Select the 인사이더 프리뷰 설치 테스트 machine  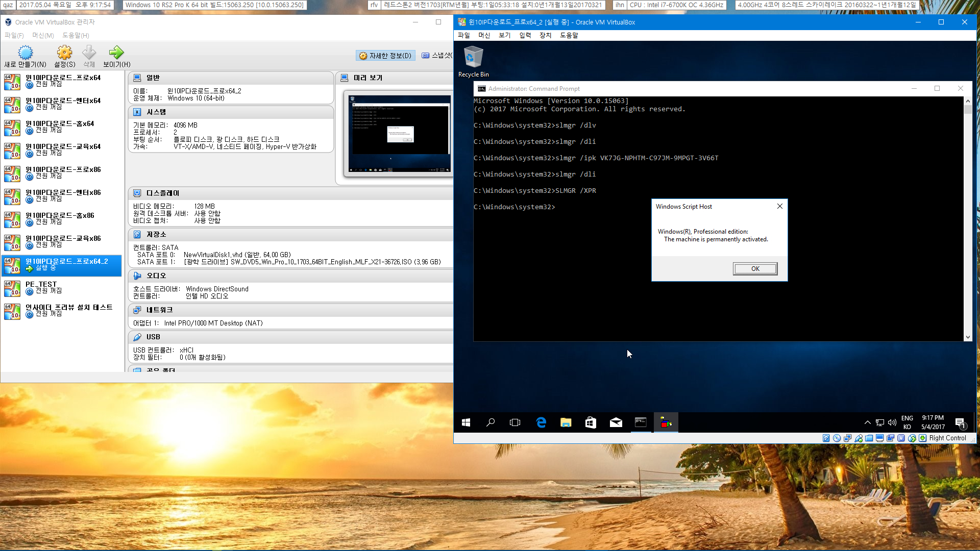(x=62, y=311)
